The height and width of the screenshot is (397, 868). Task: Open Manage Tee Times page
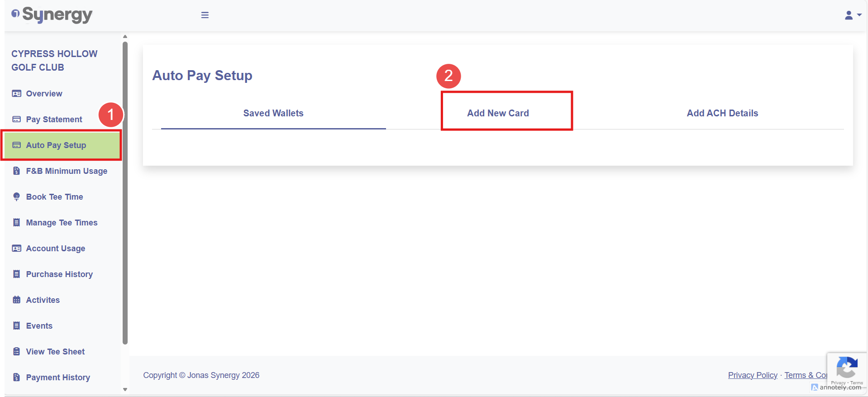tap(62, 223)
